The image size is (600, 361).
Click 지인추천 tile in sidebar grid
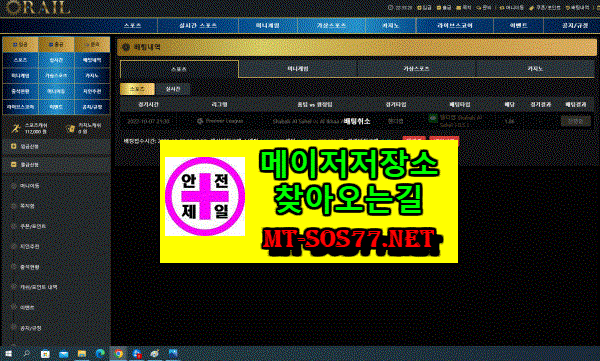tap(92, 91)
